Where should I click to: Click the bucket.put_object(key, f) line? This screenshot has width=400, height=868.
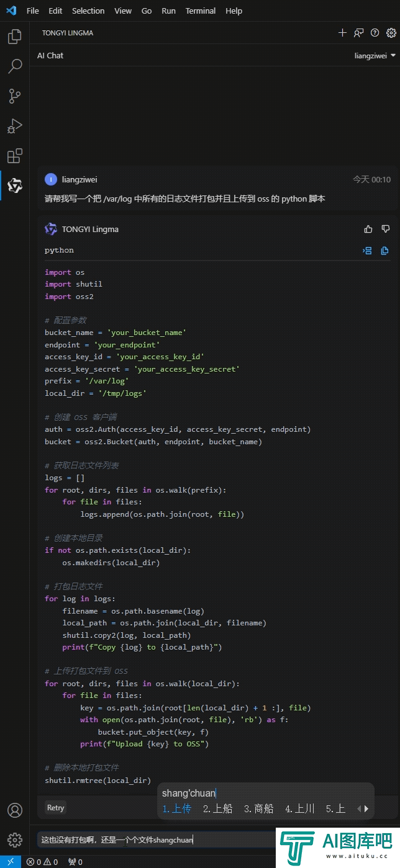point(153,732)
